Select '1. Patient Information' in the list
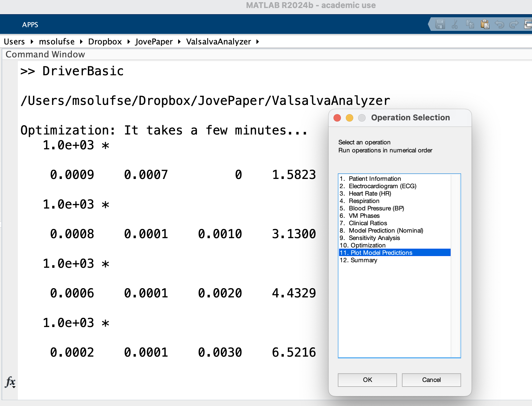The width and height of the screenshot is (532, 406). pos(395,179)
